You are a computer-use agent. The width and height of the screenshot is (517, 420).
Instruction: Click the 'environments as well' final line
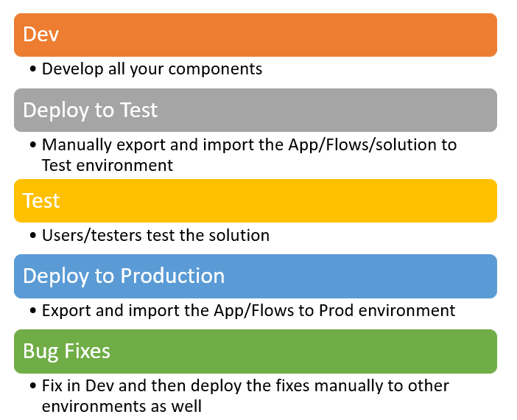122,406
